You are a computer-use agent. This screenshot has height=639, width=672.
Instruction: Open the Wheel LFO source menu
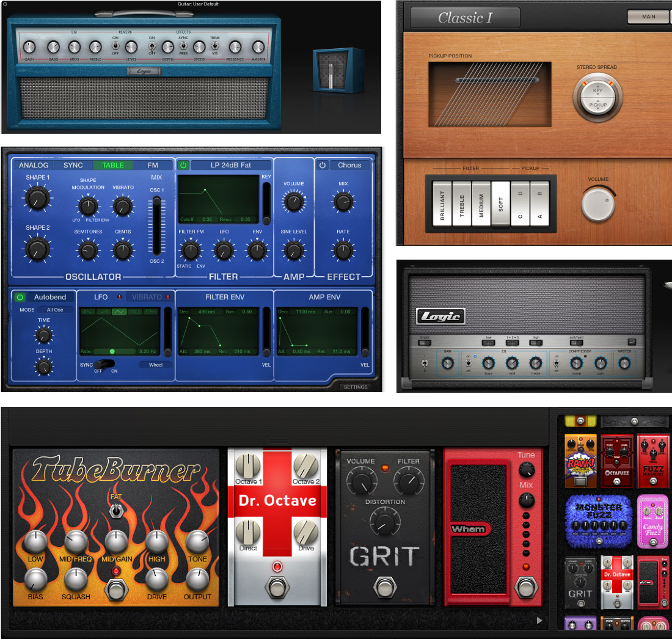[x=156, y=365]
